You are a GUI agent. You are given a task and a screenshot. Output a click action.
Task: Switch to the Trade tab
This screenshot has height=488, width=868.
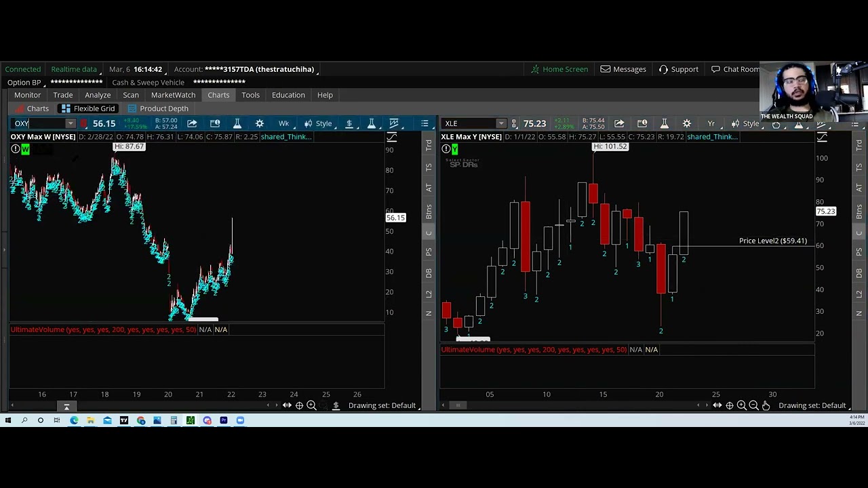(63, 95)
